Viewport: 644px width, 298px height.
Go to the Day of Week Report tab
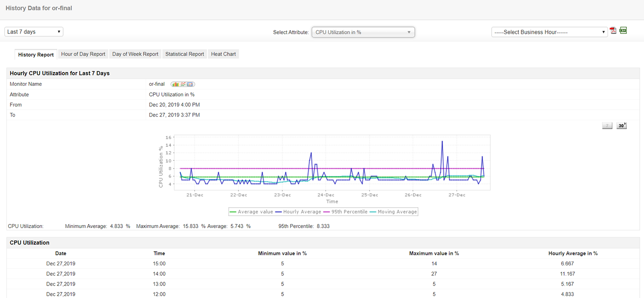pos(135,54)
